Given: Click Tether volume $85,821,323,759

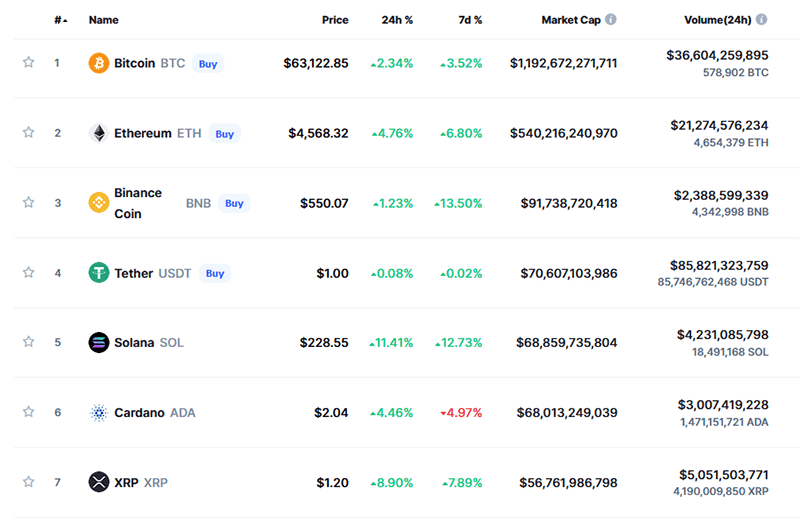Looking at the screenshot, I should coord(719,265).
